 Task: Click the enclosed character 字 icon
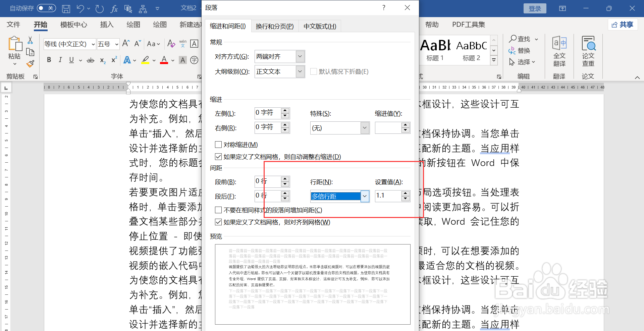coord(194,60)
